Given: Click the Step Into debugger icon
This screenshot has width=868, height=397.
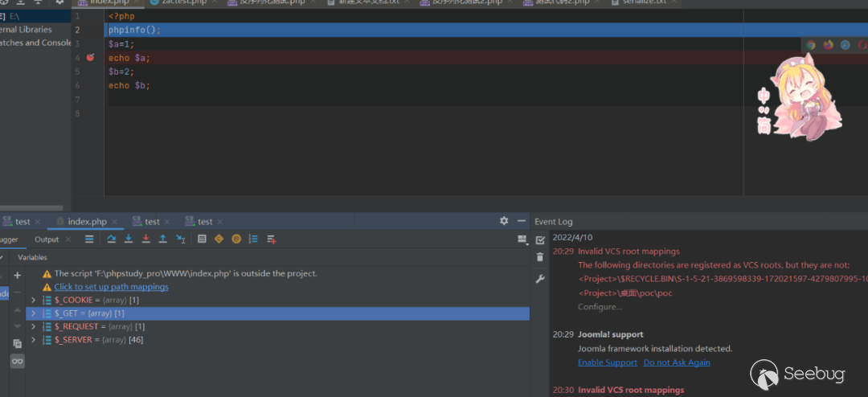Looking at the screenshot, I should (x=129, y=239).
